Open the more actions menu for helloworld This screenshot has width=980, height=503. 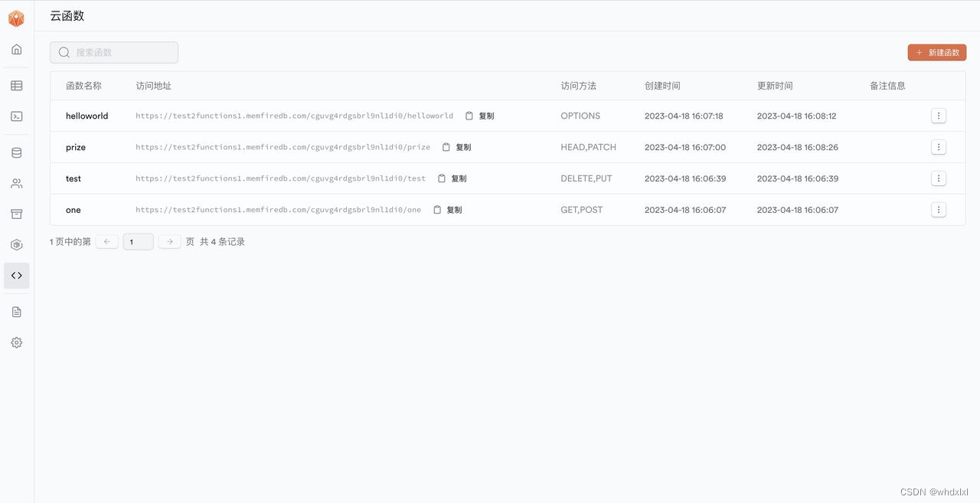click(939, 116)
